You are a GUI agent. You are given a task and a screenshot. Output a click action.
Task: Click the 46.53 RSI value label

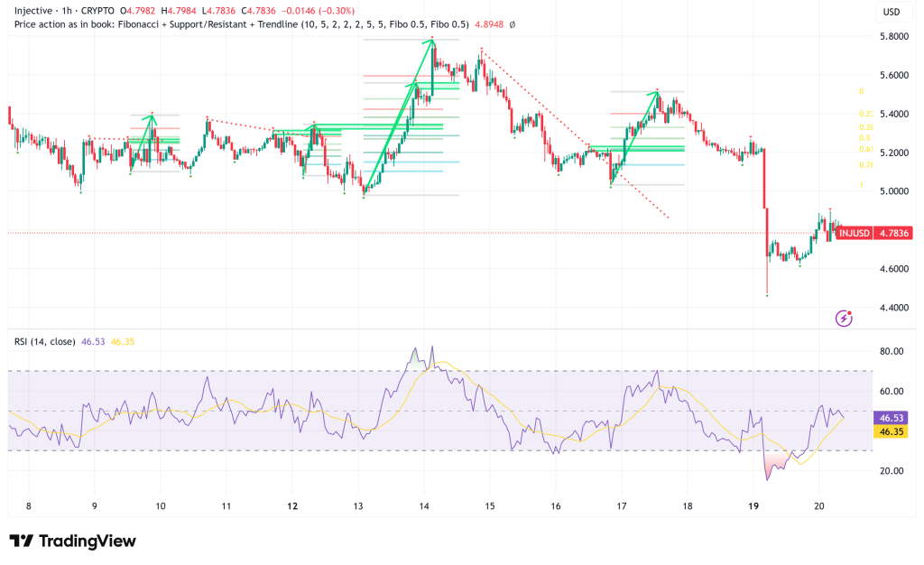click(x=91, y=341)
